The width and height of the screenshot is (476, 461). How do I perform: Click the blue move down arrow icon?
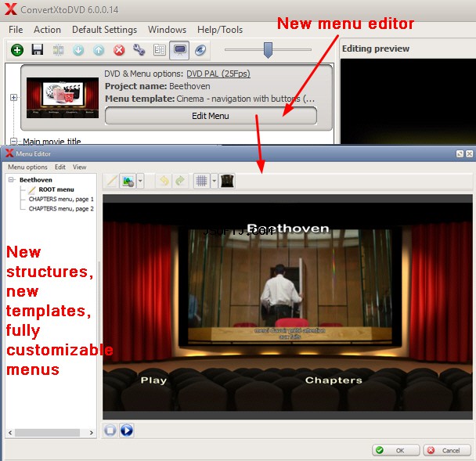[x=78, y=50]
